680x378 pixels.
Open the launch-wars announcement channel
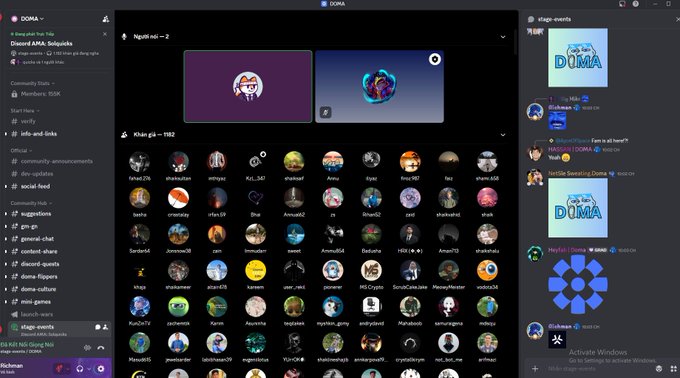[36, 314]
